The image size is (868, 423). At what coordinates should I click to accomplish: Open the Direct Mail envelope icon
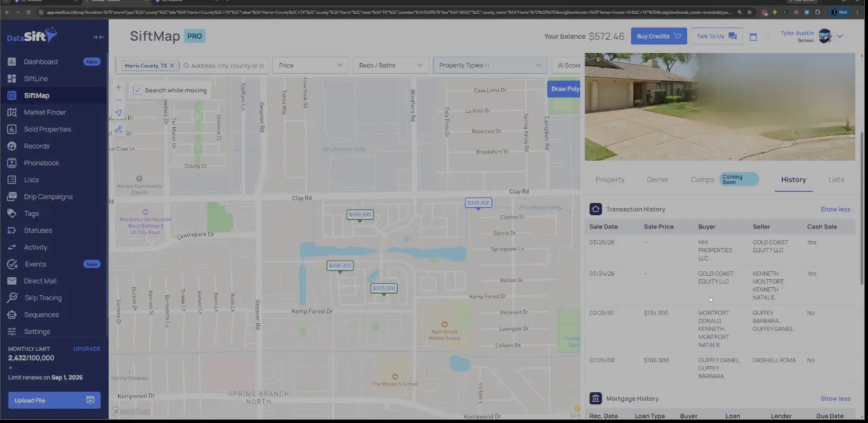[x=12, y=281]
